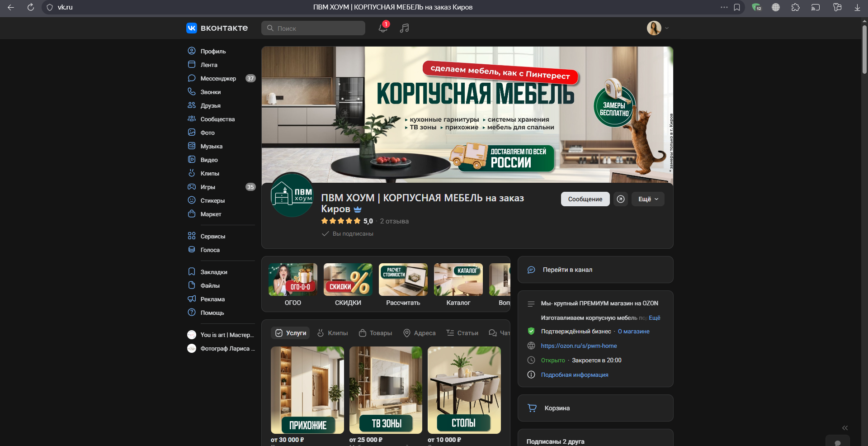This screenshot has height=446, width=868.
Task: Open browser three-dots menu in address bar
Action: [x=724, y=7]
